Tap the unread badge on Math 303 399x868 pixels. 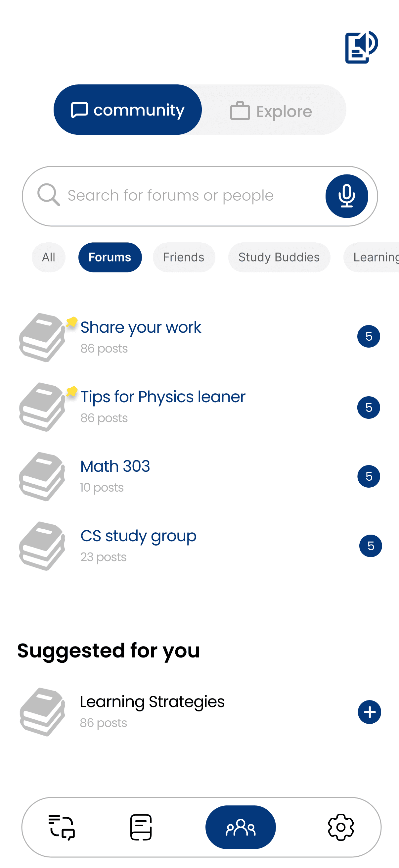[x=369, y=476]
